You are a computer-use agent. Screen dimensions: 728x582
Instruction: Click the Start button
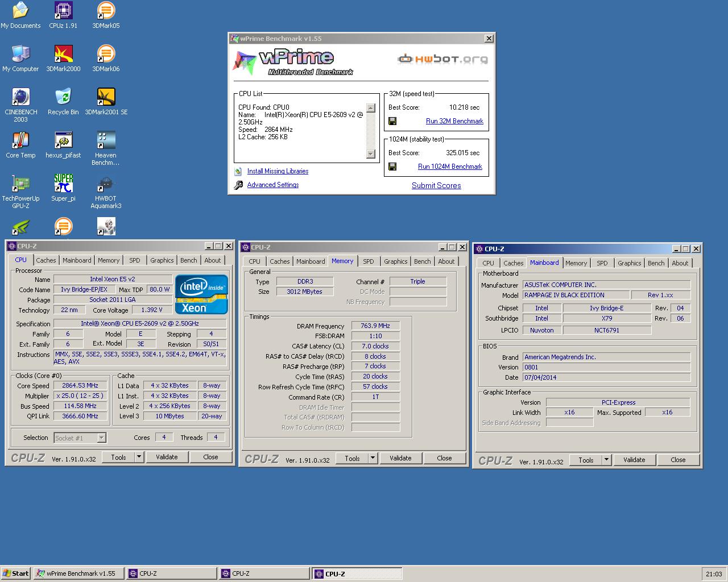(x=16, y=573)
